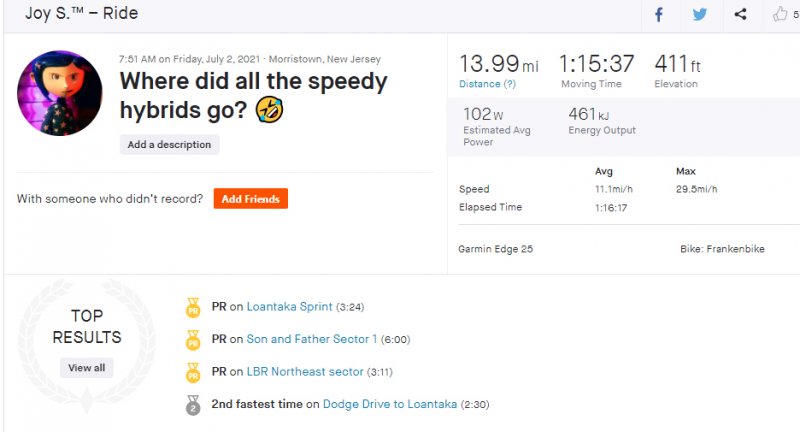Screen dimensions: 800x432
Task: Share the ride on Twitter
Action: (700, 14)
